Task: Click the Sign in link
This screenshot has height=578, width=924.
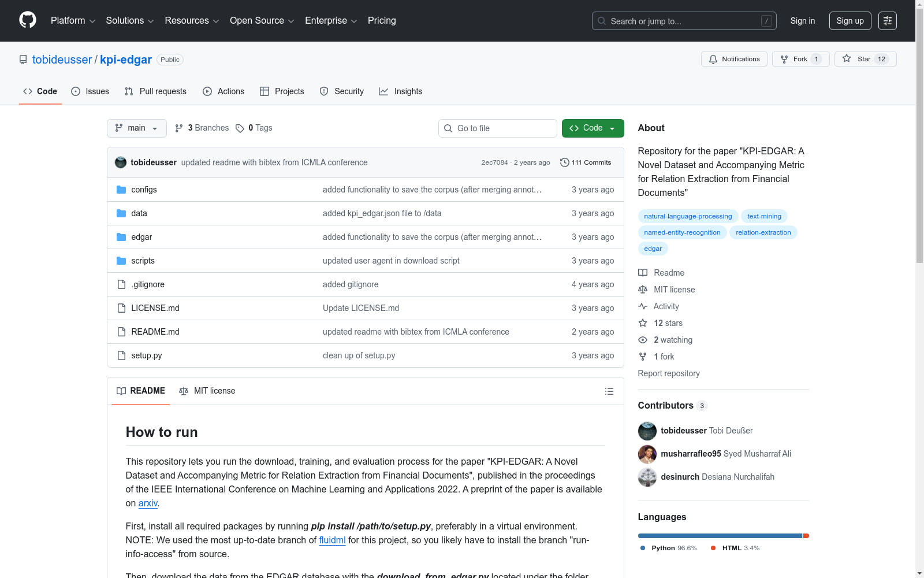Action: click(x=803, y=21)
